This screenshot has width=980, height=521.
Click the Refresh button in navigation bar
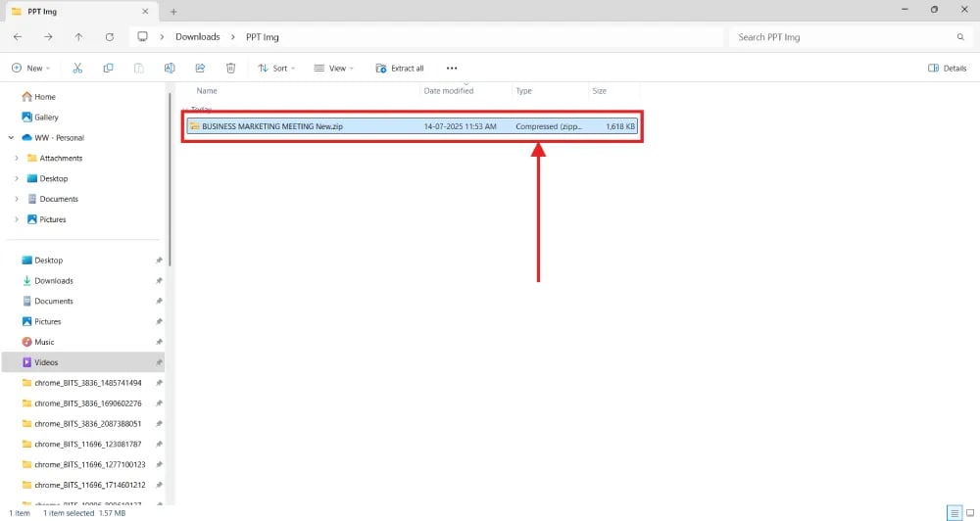(109, 36)
